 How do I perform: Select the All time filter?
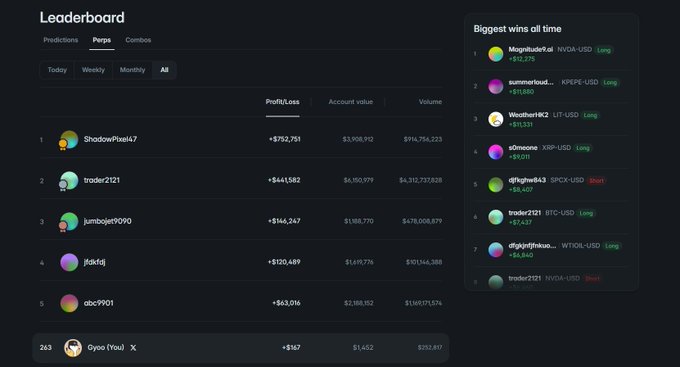click(164, 70)
